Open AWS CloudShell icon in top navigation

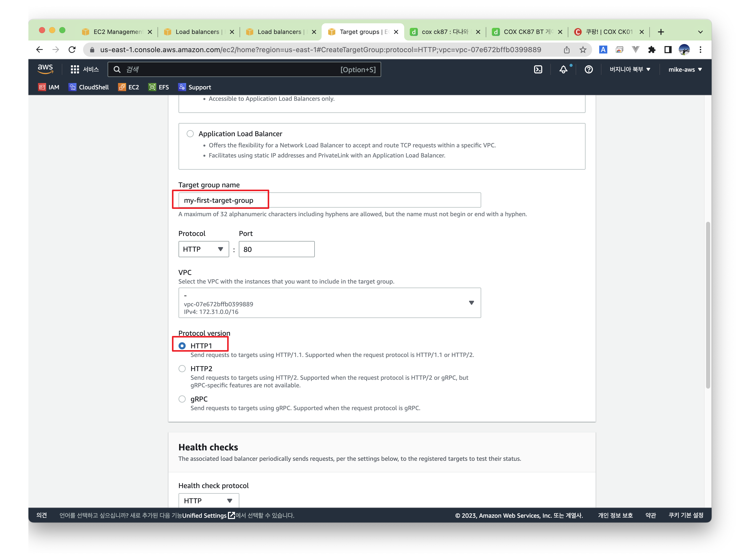[538, 70]
